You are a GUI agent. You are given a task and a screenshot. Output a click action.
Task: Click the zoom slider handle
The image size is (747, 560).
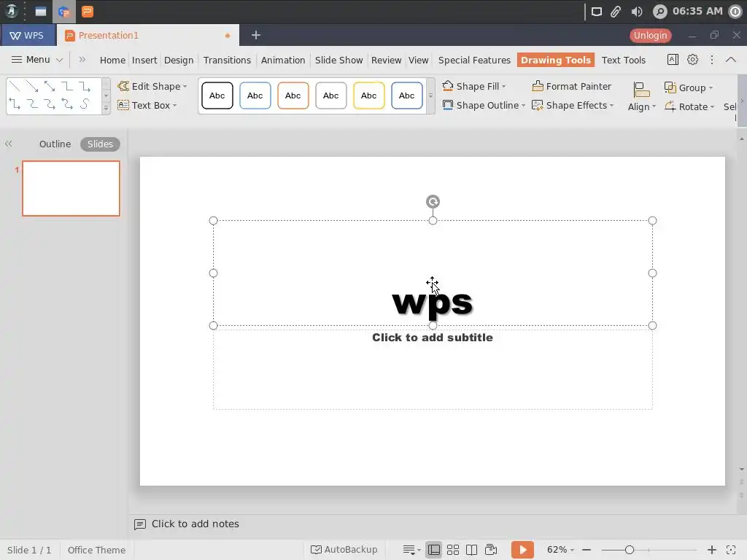click(x=630, y=550)
